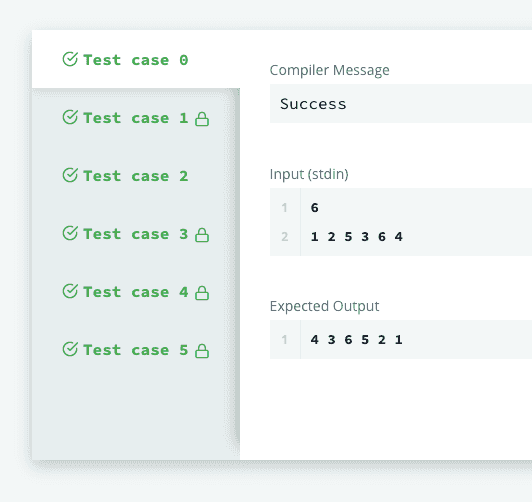Click the Expected Output heading
Viewport: 532px width, 502px height.
(324, 306)
